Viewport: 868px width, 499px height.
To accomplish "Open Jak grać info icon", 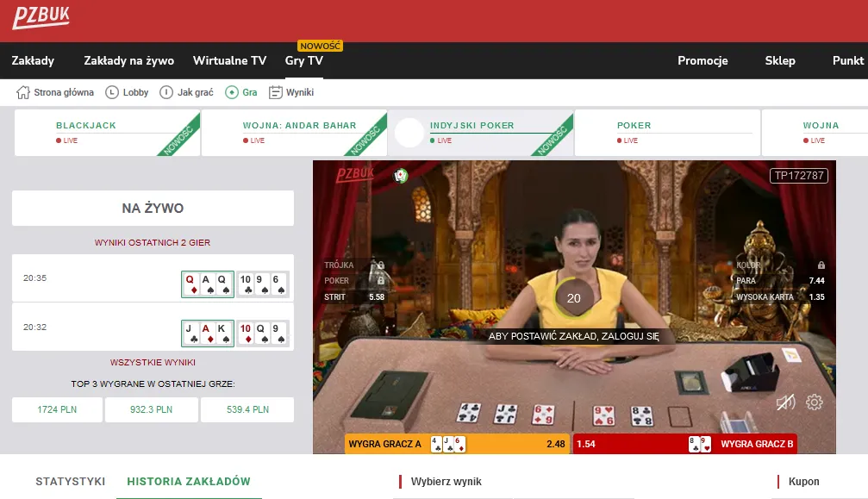I will 166,92.
